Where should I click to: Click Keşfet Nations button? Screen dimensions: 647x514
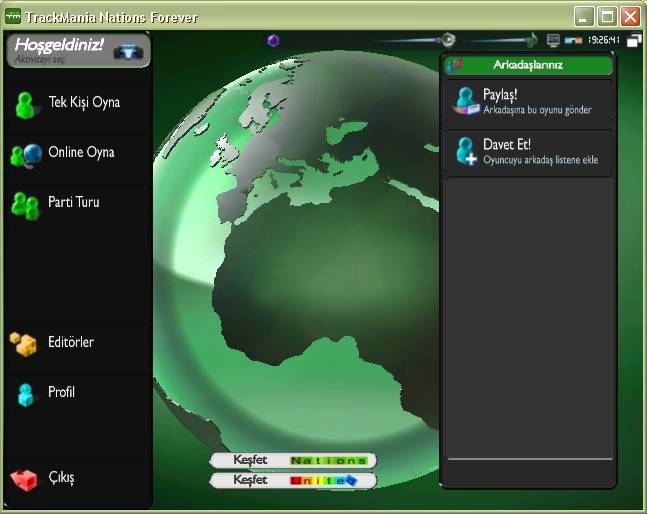293,460
